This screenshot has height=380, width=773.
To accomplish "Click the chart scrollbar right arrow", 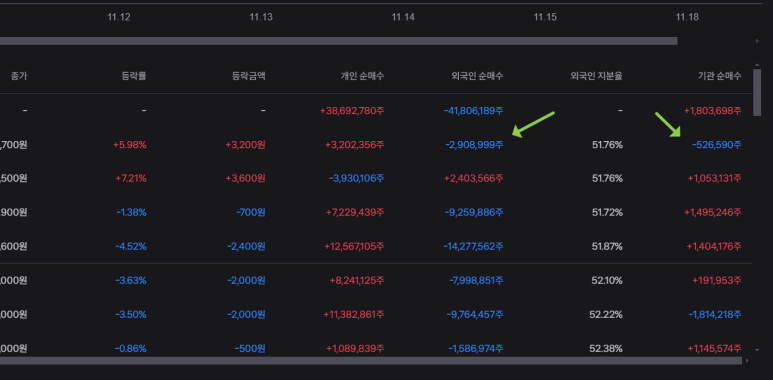I will click(757, 41).
